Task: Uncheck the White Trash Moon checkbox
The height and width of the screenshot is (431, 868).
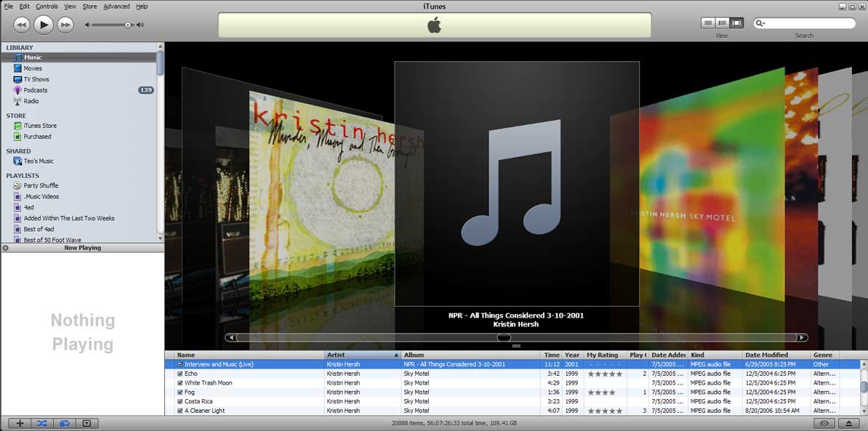Action: 180,383
